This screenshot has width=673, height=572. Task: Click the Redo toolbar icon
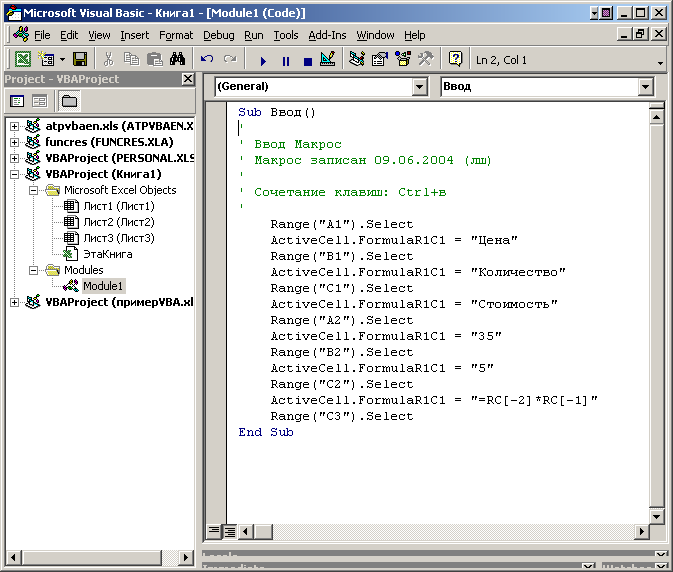pos(230,59)
